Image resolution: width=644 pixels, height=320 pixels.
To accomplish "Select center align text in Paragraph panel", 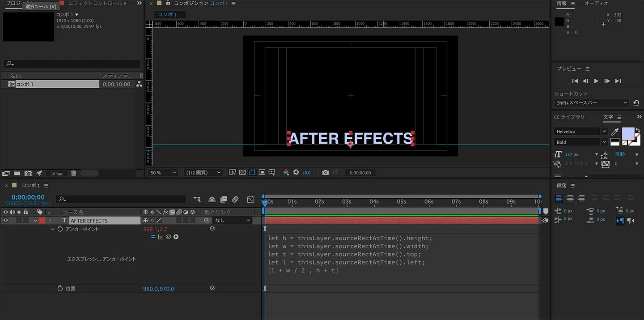I will pyautogui.click(x=570, y=198).
